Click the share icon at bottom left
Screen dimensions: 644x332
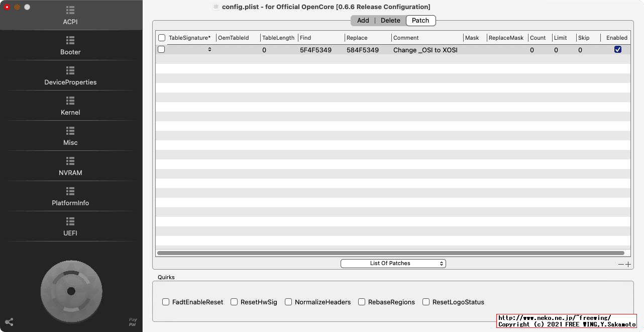pyautogui.click(x=9, y=322)
